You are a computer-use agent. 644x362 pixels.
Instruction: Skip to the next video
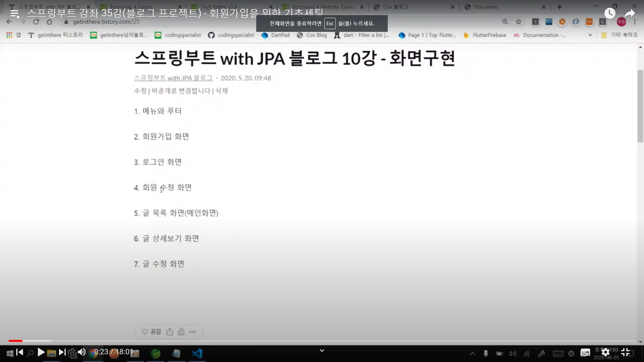tap(62, 352)
